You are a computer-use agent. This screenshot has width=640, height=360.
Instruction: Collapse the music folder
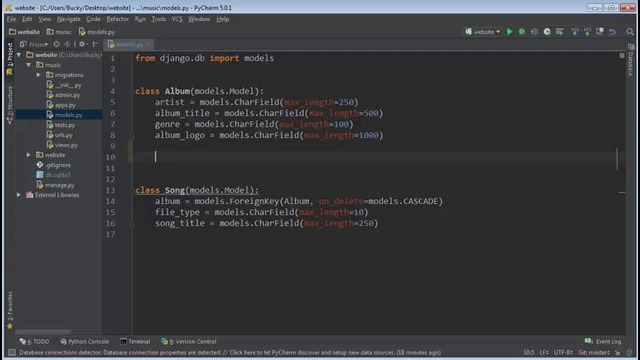click(x=29, y=65)
